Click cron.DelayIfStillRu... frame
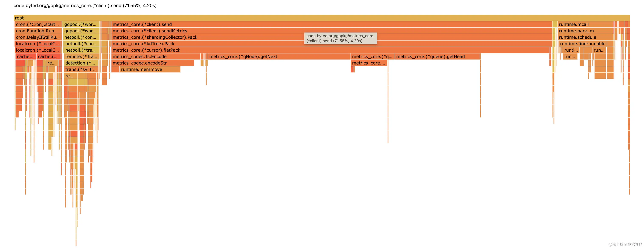The height and width of the screenshot is (248, 644). (x=37, y=37)
